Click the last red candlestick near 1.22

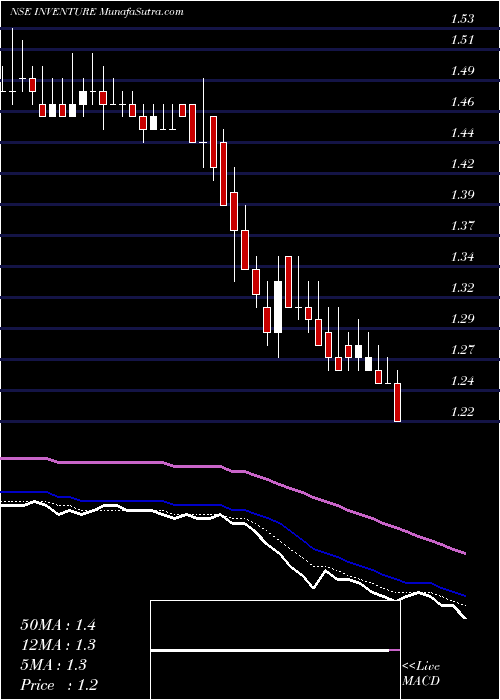coord(397,402)
